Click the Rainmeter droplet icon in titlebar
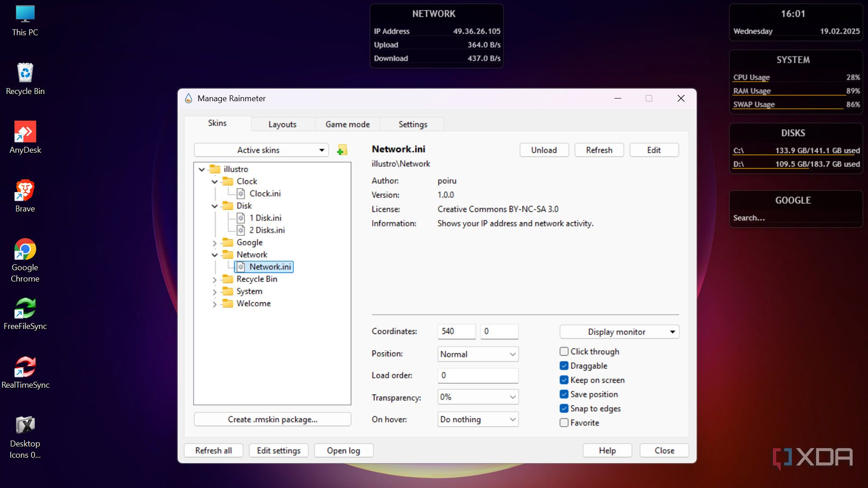Image resolution: width=868 pixels, height=488 pixels. (188, 98)
